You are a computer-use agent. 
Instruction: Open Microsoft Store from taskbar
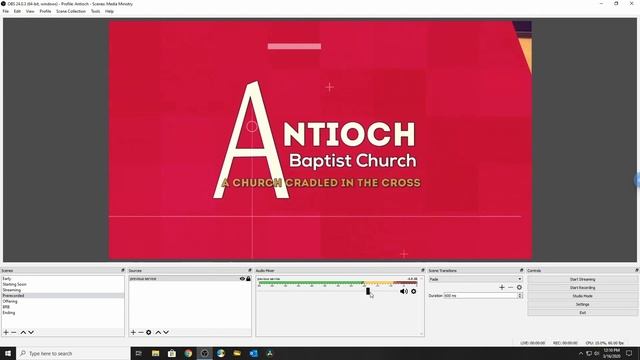click(172, 353)
